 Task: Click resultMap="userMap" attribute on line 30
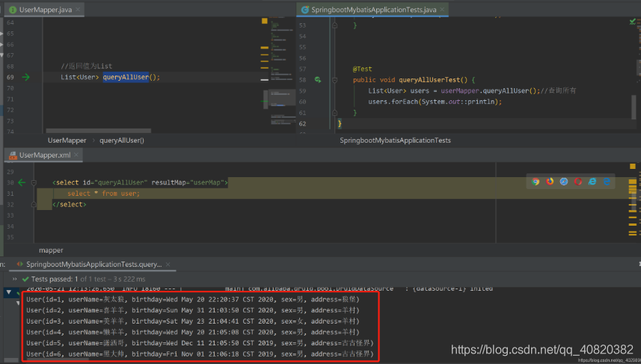(188, 182)
